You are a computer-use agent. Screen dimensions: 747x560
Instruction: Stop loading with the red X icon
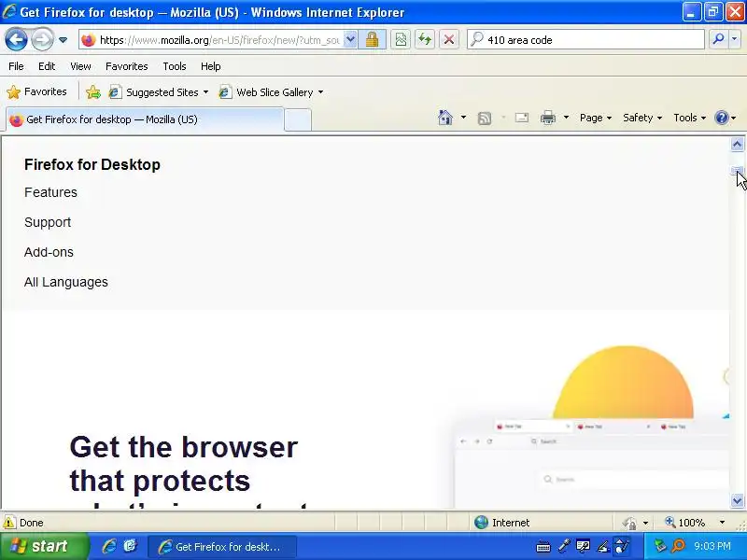[448, 39]
